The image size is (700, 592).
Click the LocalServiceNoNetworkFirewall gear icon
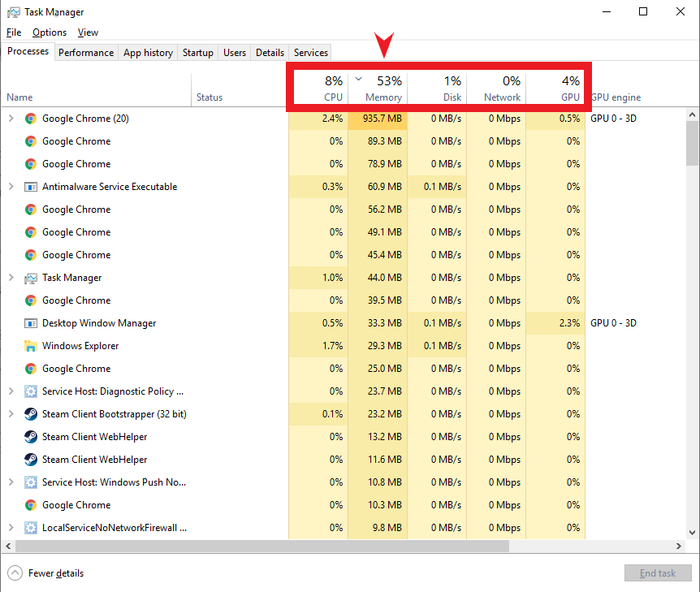click(30, 528)
